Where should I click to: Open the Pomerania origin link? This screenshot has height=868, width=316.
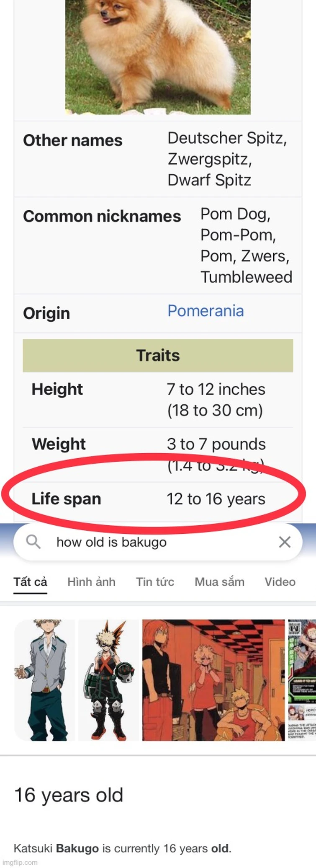coord(206,311)
